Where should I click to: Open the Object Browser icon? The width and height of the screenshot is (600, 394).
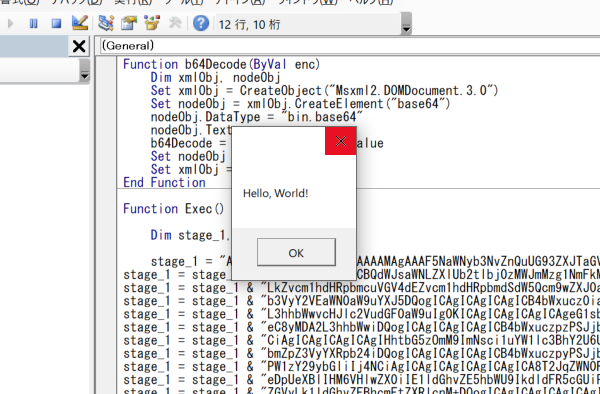152,23
